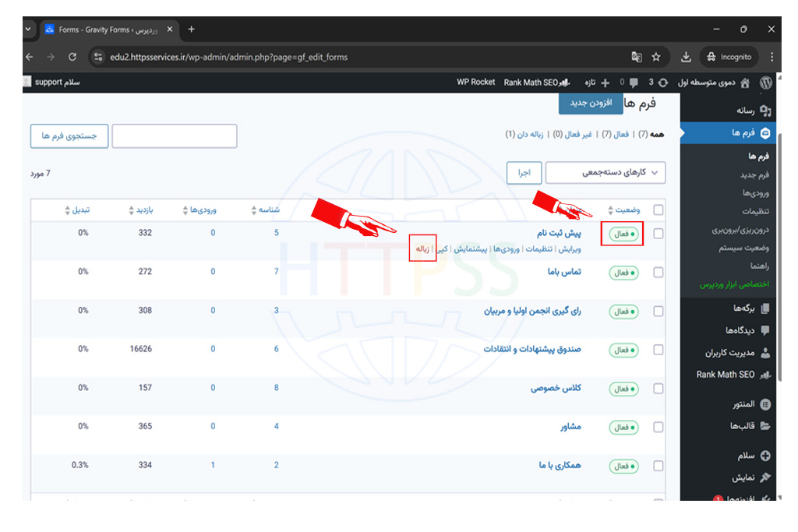
Task: Sort the table by بازدید column
Action: point(142,210)
